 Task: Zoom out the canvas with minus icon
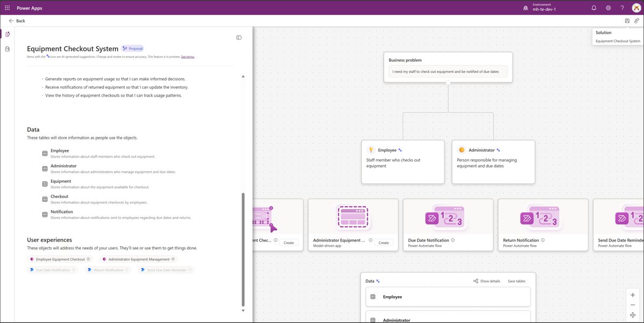[634, 305]
